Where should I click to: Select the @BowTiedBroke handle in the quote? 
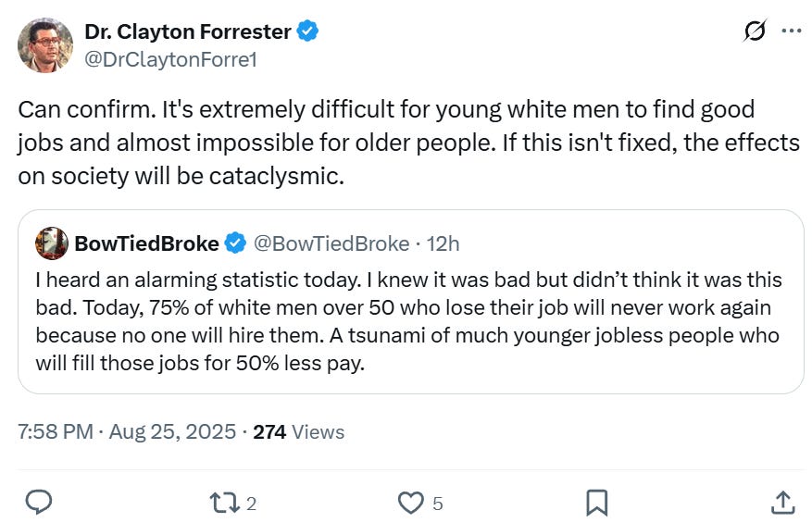tap(331, 243)
